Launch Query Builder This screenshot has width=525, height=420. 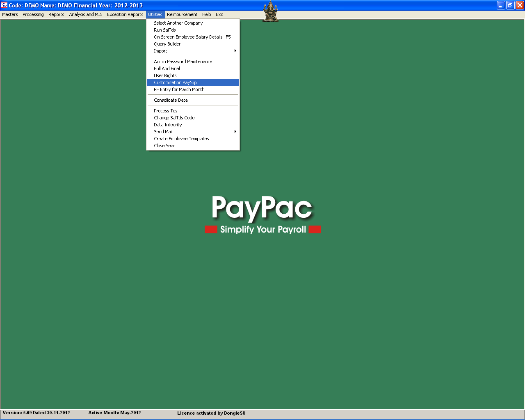(x=193, y=44)
